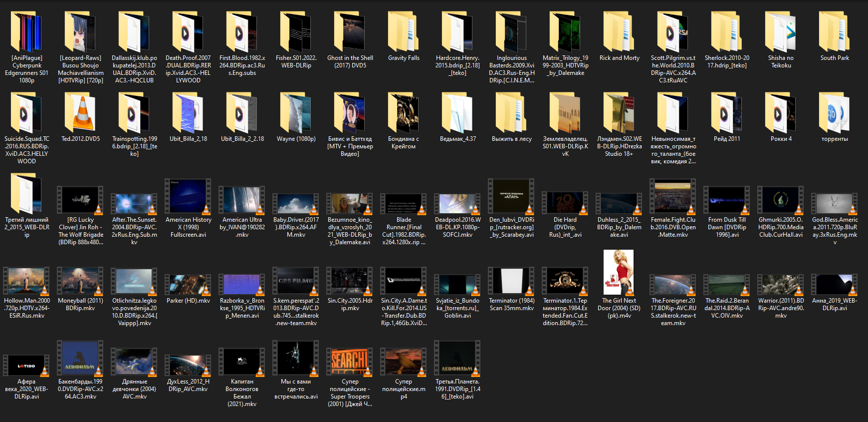Viewport: 868px width, 422px height.
Task: Select the Невыносимая тяжесть огромного таланта folder
Action: 673,113
